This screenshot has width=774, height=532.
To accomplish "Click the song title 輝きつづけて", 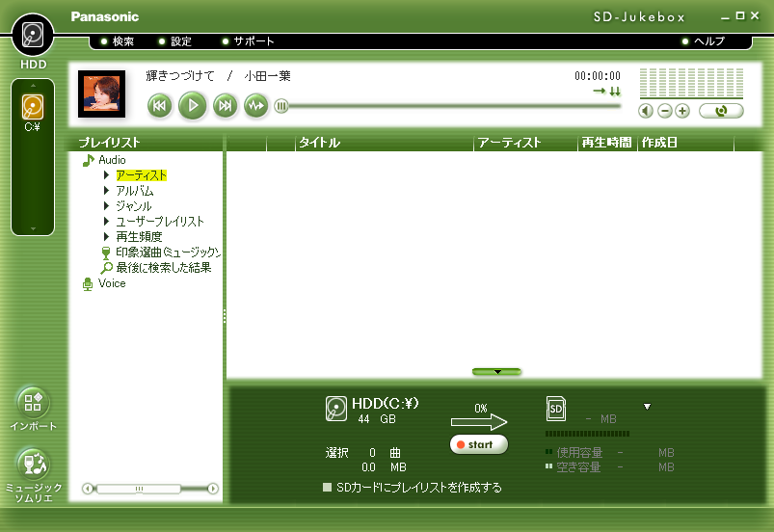I will (180, 76).
